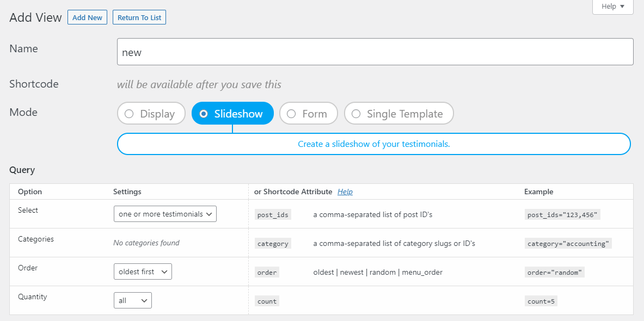Select the Form mode option

click(308, 113)
